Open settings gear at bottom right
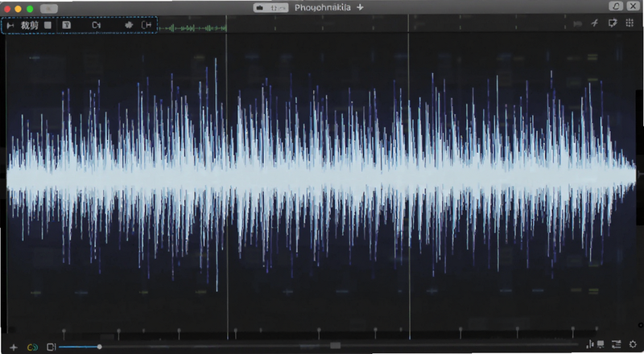 [x=633, y=344]
